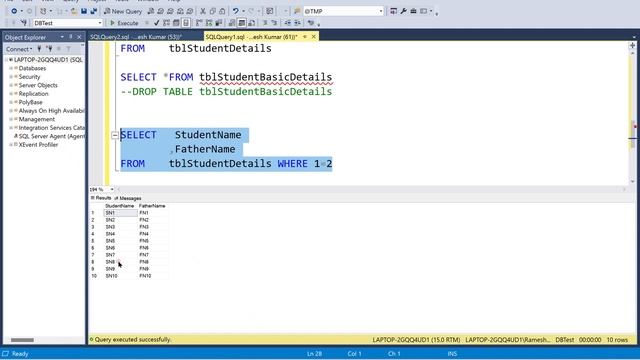The width and height of the screenshot is (640, 360).
Task: Click the Find in Files icon
Action: tap(297, 11)
